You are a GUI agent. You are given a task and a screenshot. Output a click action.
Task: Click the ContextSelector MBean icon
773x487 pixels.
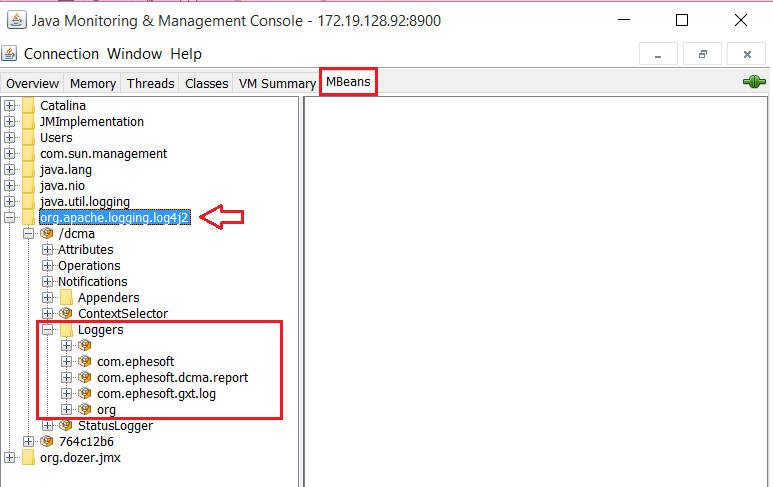[66, 313]
